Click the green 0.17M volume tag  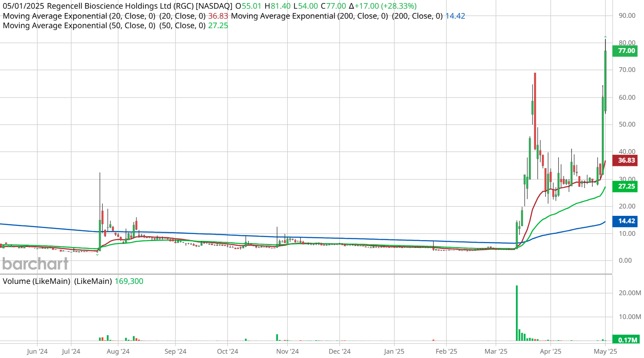626,340
